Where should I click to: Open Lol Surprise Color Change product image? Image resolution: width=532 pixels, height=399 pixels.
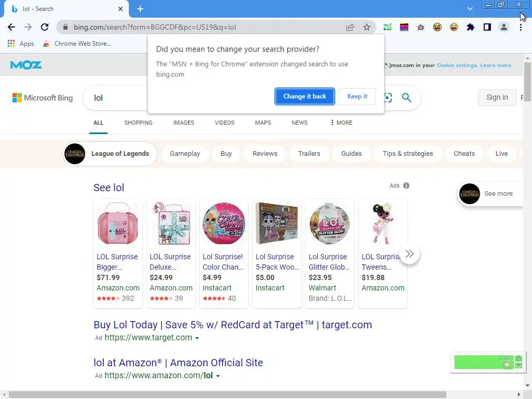[x=223, y=223]
